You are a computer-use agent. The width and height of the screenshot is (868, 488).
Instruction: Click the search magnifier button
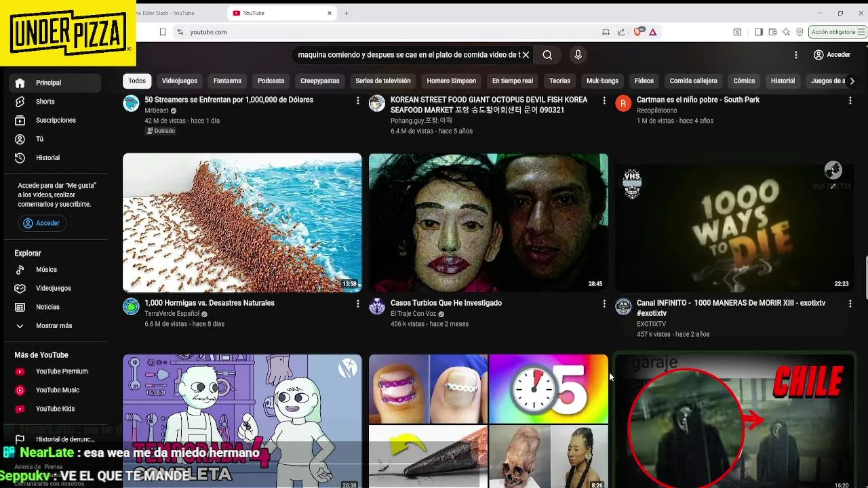(547, 55)
